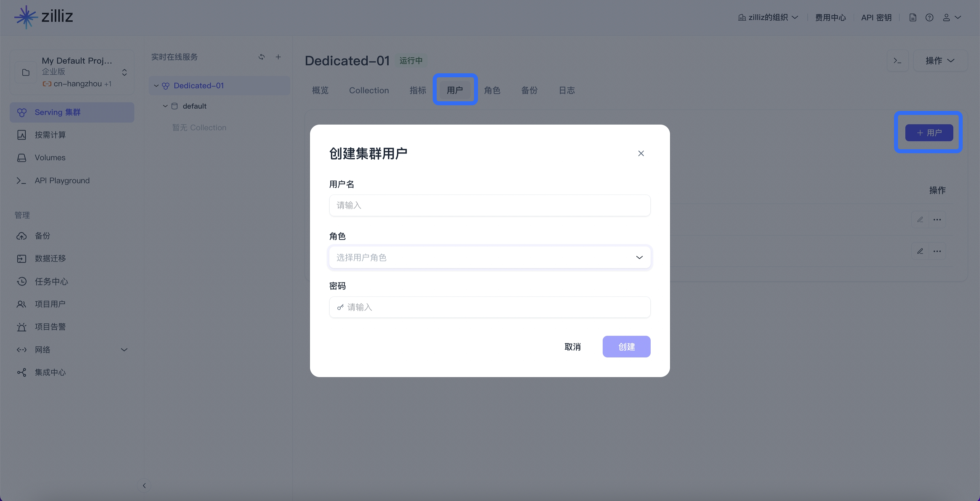The width and height of the screenshot is (980, 501).
Task: Refresh the 实时在线服务 list
Action: tap(261, 57)
